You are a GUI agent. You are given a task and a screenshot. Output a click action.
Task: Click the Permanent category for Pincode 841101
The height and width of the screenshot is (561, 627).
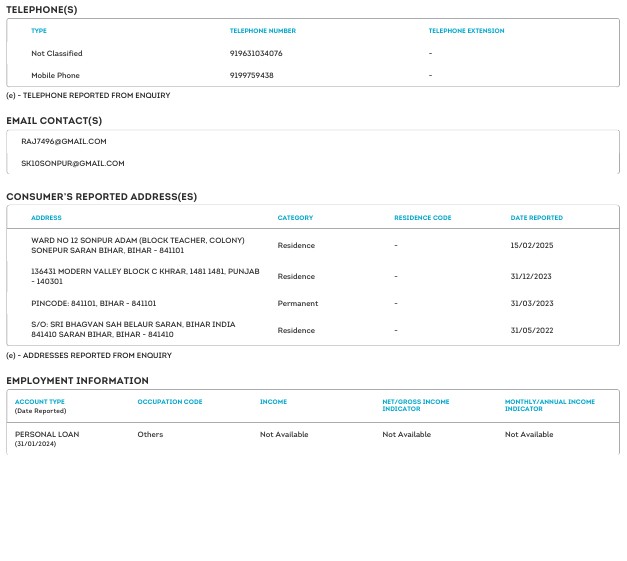click(298, 303)
